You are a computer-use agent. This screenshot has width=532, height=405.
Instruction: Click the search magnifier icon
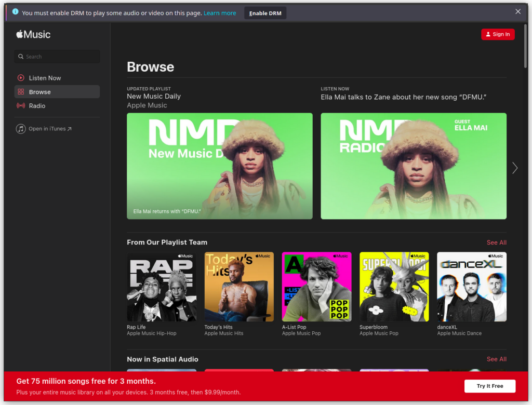pos(21,57)
